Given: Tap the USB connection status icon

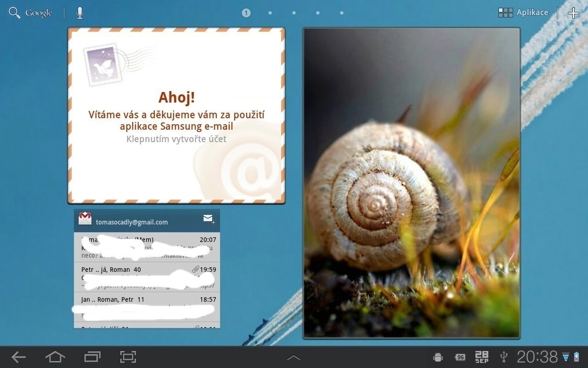Looking at the screenshot, I should pyautogui.click(x=504, y=357).
